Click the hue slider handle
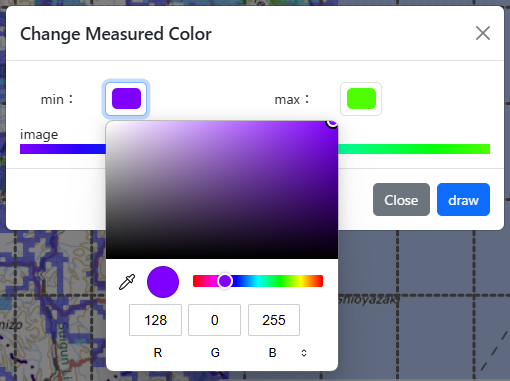Viewport: 510px width, 381px height. click(225, 281)
